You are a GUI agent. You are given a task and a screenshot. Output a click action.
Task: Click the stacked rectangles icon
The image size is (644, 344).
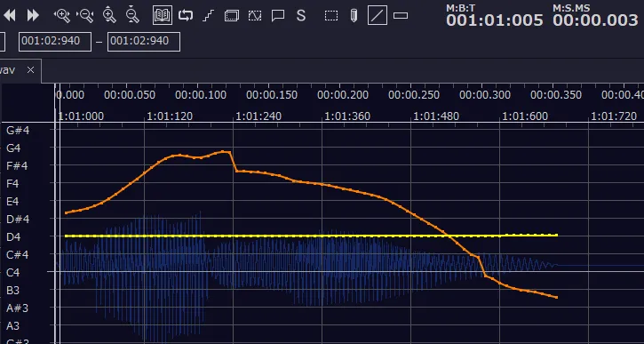[x=232, y=16]
